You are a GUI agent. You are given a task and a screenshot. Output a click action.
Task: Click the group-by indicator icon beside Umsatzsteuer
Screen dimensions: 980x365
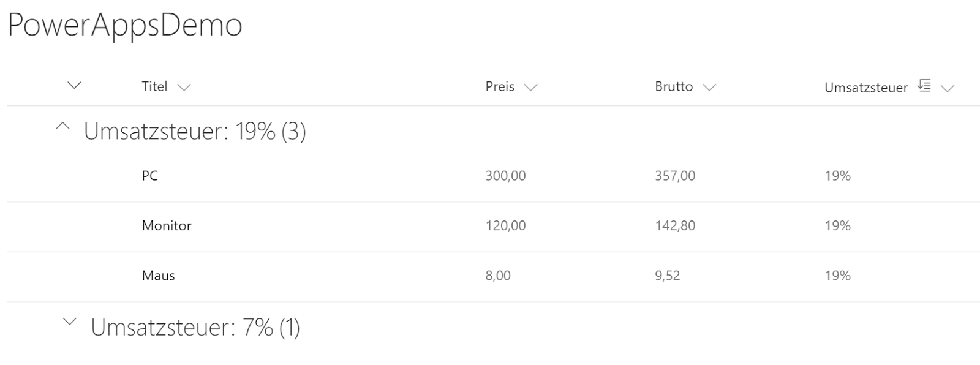point(924,86)
